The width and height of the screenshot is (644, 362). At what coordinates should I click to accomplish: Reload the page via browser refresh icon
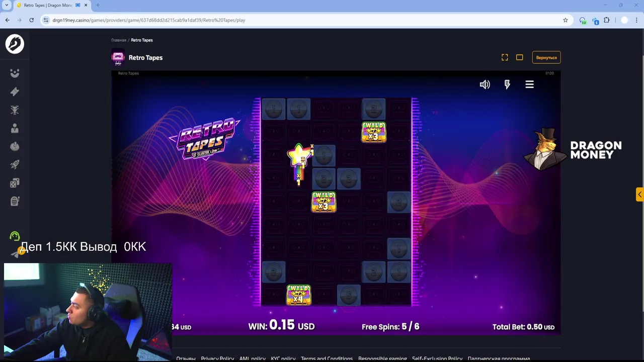(x=31, y=20)
